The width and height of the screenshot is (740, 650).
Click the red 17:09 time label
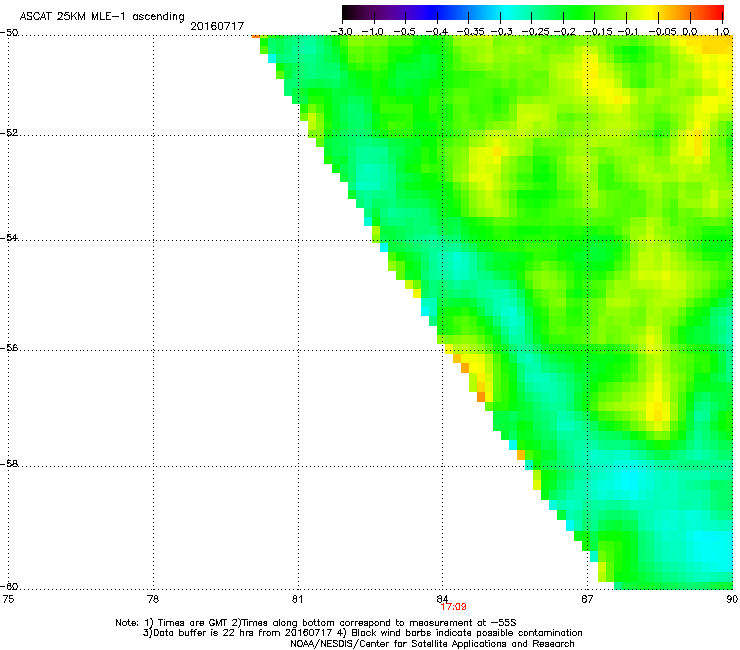coord(454,607)
